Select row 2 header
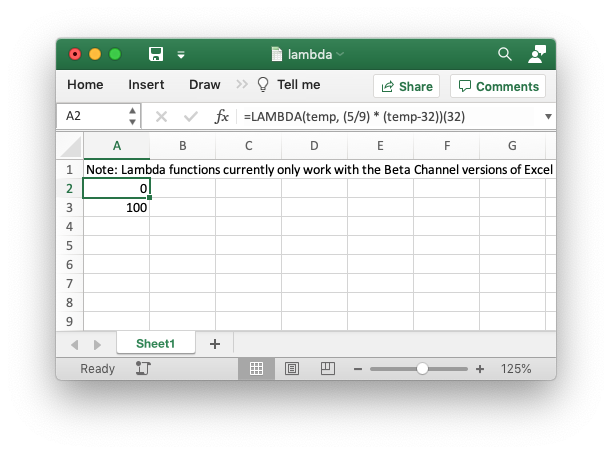Image resolution: width=612 pixels, height=454 pixels. [69, 189]
